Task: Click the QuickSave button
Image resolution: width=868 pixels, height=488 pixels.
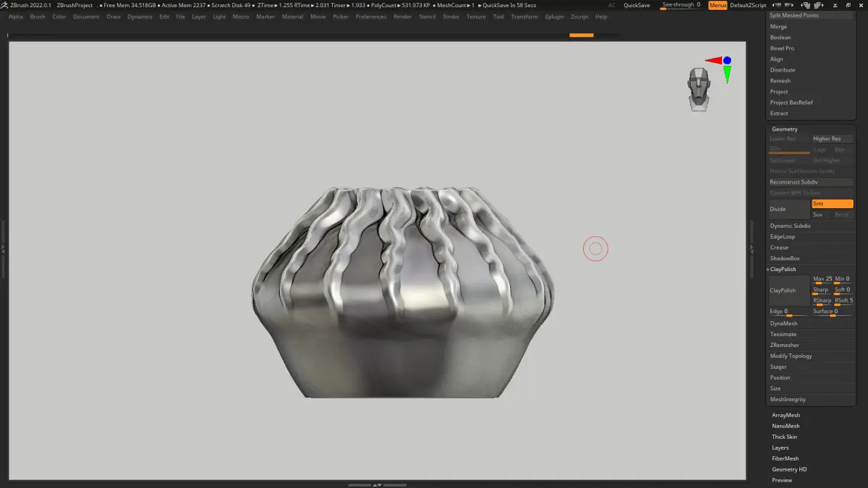Action: (637, 5)
